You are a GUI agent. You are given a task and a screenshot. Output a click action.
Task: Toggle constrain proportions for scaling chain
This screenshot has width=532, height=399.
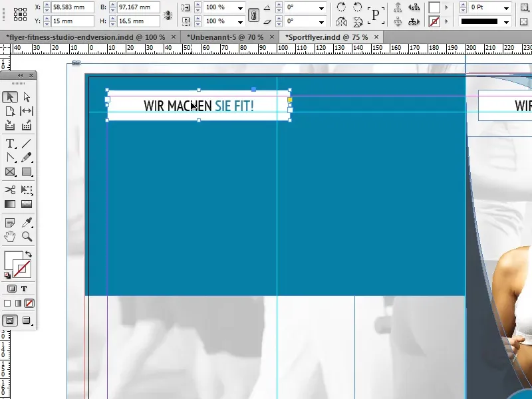pos(253,15)
